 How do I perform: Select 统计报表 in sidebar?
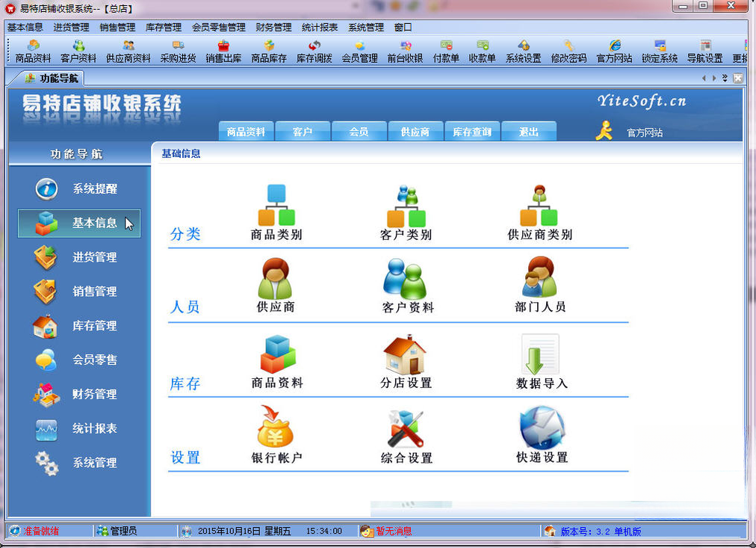(78, 428)
